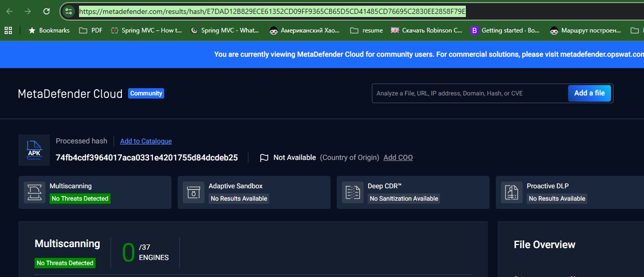Screen dimensions: 644x277
Task: Click the browser reload page icon
Action: 46,11
